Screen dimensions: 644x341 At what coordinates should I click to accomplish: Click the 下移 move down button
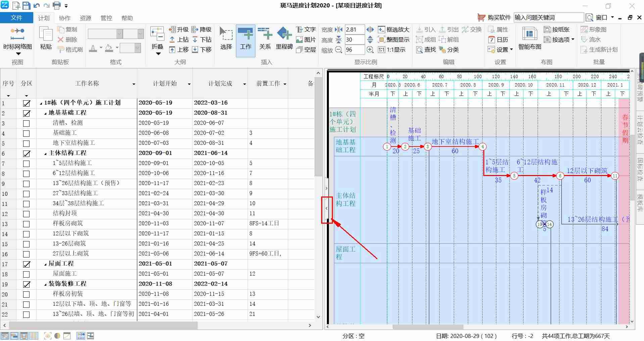click(201, 50)
